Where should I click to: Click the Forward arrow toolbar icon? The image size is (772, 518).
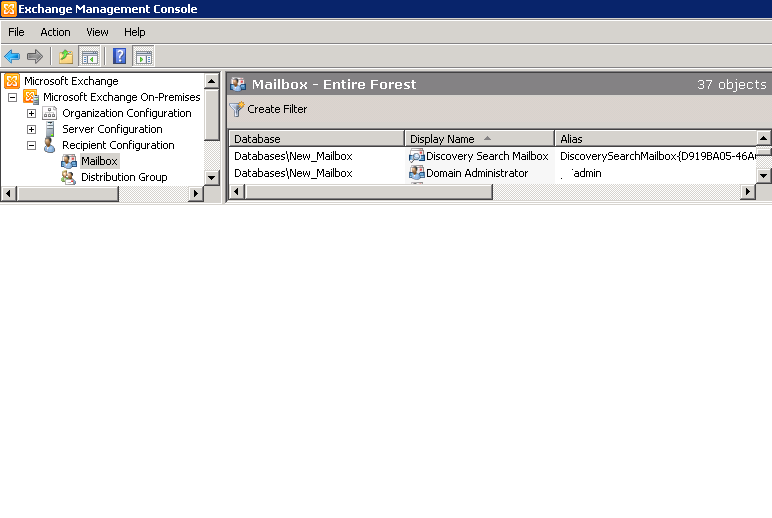[34, 57]
